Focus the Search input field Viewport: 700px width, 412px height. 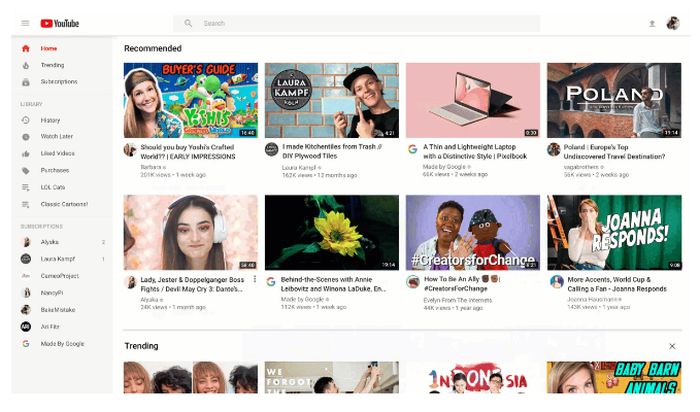(356, 23)
